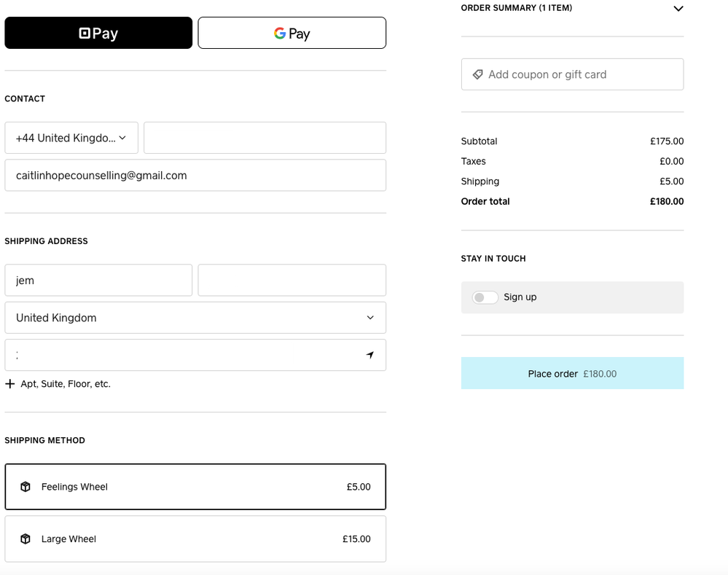Screen dimensions: 728x575
Task: Click Apt, Suite, Floor, etc. link
Action: click(66, 384)
